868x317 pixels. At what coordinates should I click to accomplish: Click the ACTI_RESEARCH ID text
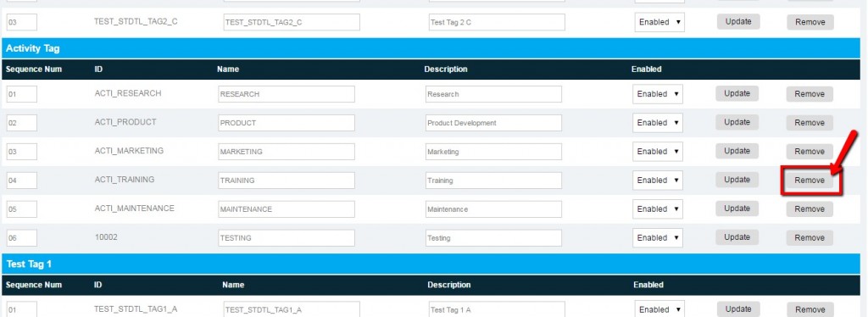128,93
